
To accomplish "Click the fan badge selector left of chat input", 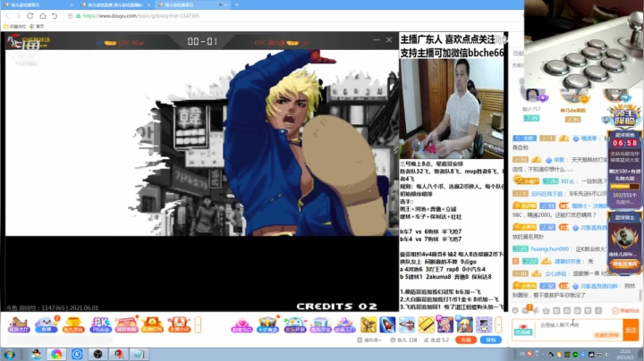I will 523,330.
